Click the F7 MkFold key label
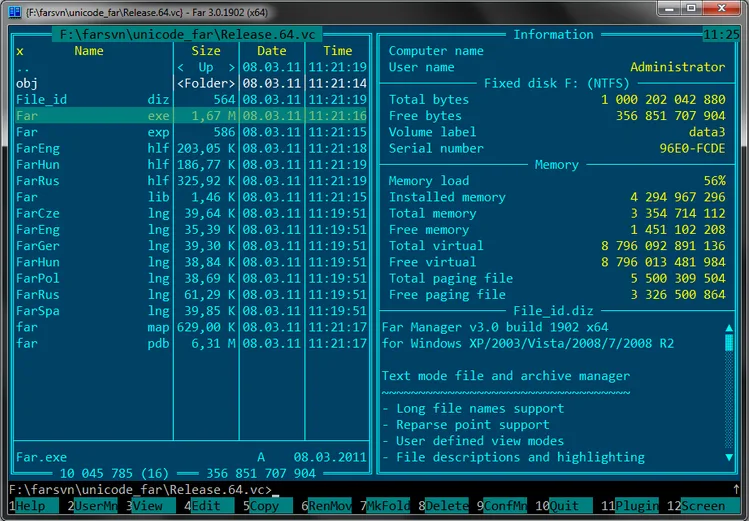The image size is (749, 521). [385, 506]
